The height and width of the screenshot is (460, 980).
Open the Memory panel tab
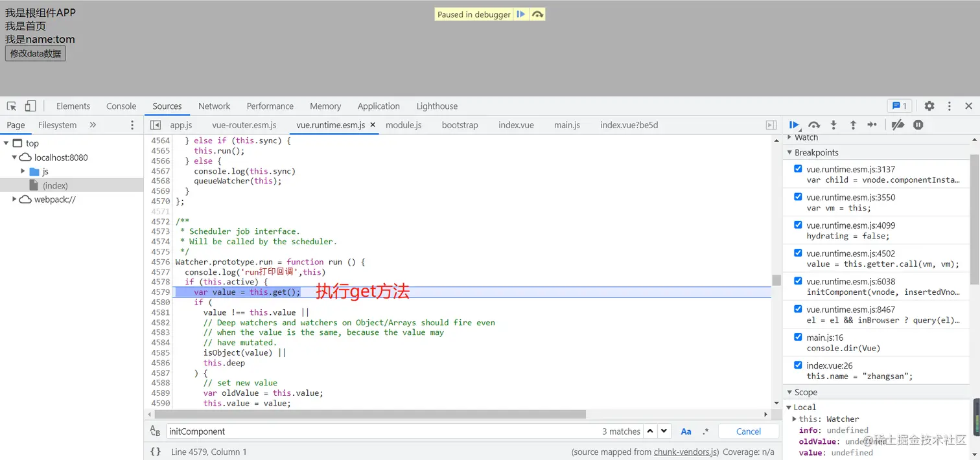click(325, 106)
